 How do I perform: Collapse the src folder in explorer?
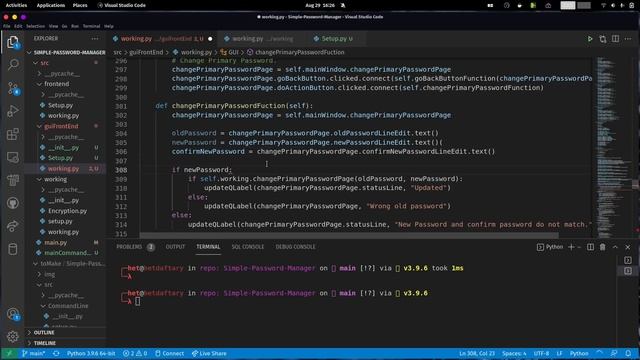pos(36,63)
